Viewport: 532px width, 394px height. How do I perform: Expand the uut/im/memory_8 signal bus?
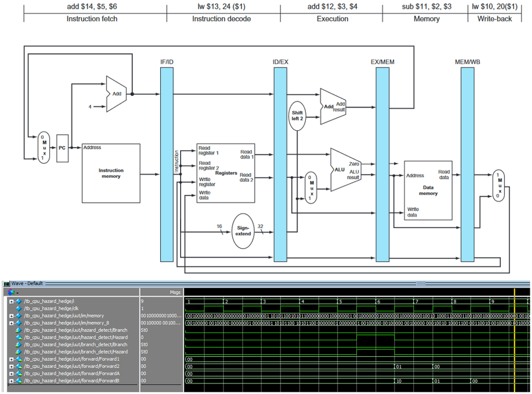pos(12,323)
